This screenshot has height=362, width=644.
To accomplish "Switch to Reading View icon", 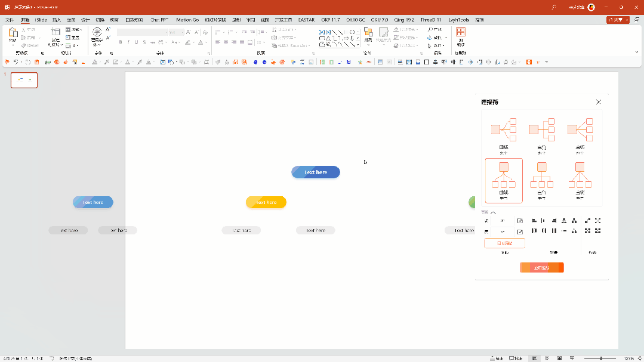I will click(559, 358).
